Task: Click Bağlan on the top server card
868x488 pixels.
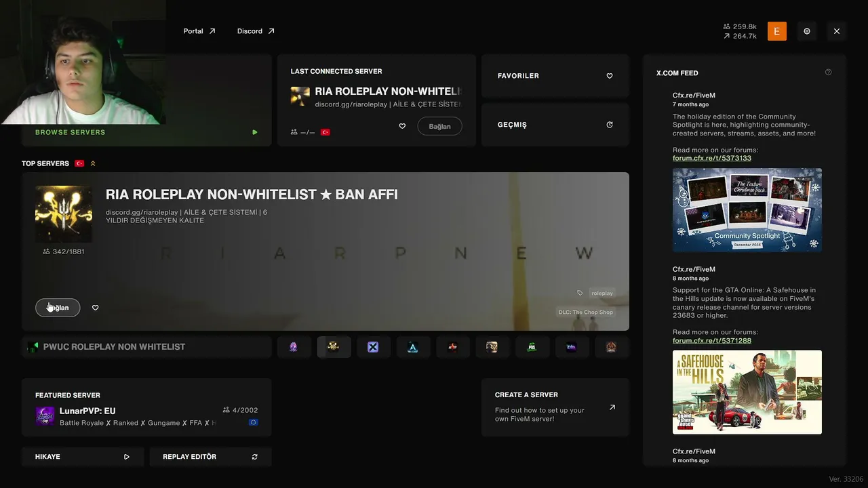Action: point(58,308)
